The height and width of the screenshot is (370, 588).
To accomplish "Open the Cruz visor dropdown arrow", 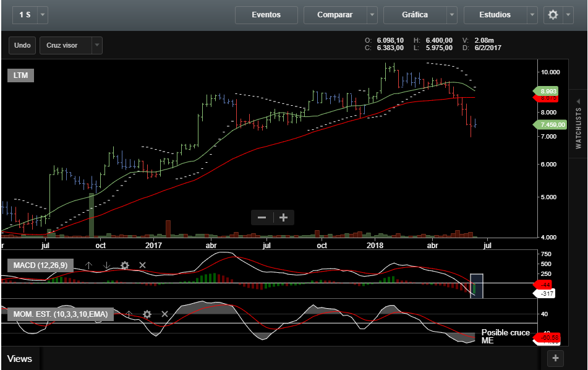I will [96, 45].
